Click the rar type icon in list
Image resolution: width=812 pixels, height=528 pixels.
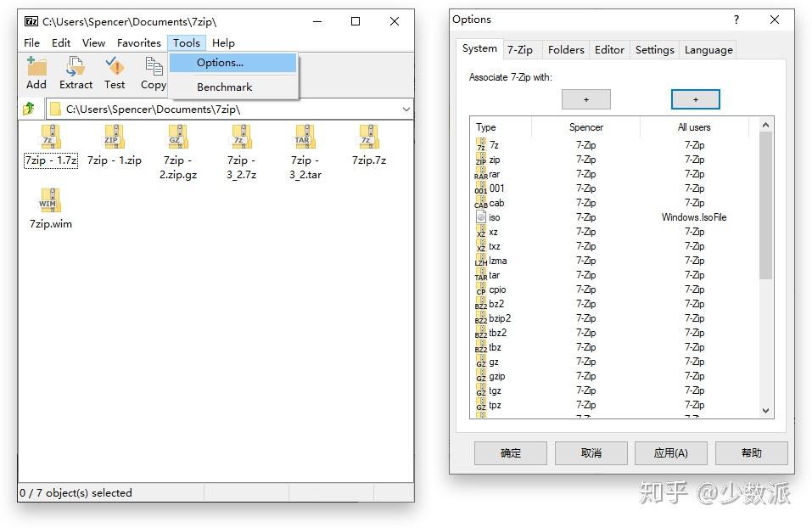coord(481,173)
